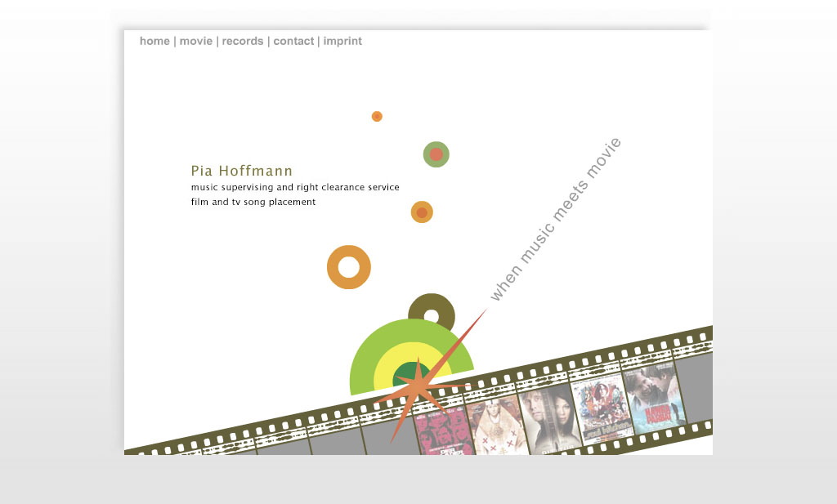Screen dimensions: 837x504
Task: Open the poster with man and dark-haired woman
Action: [x=550, y=419]
